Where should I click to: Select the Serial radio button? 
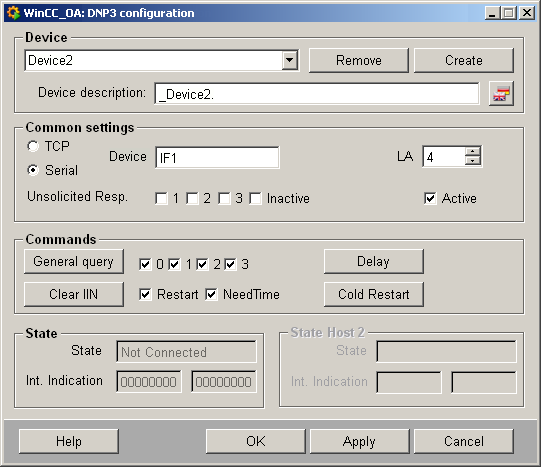point(33,170)
